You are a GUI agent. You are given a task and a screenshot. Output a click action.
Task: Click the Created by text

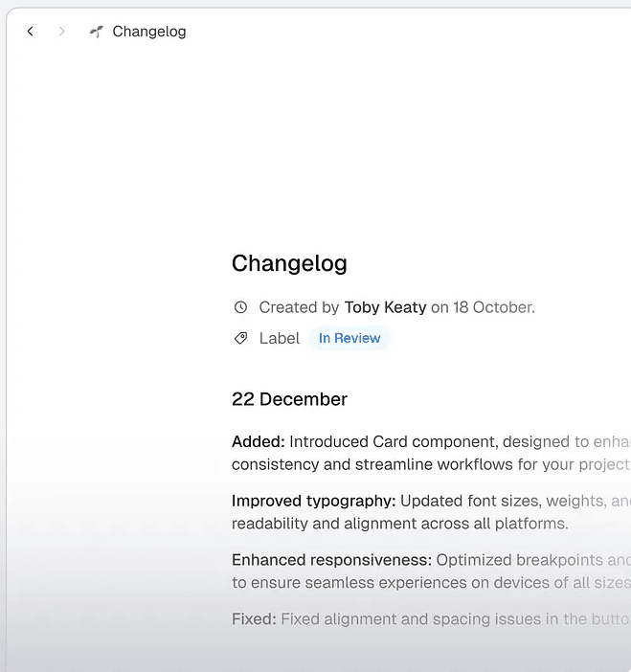click(x=299, y=307)
